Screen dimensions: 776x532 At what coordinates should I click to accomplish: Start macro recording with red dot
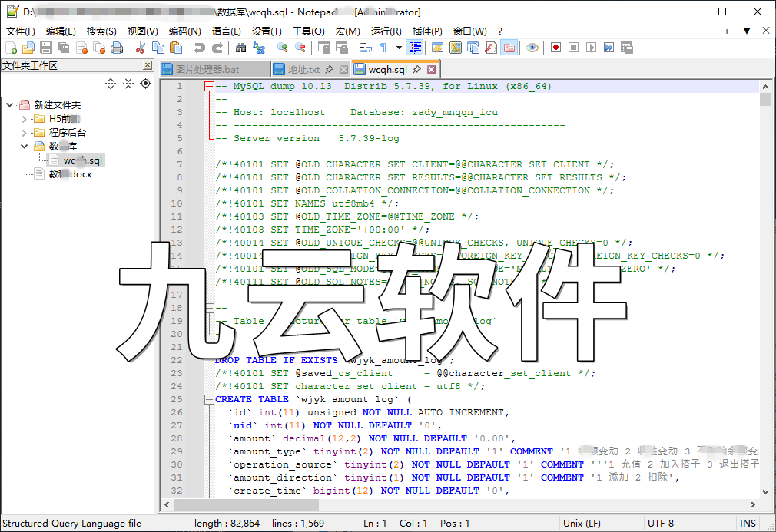[x=555, y=48]
